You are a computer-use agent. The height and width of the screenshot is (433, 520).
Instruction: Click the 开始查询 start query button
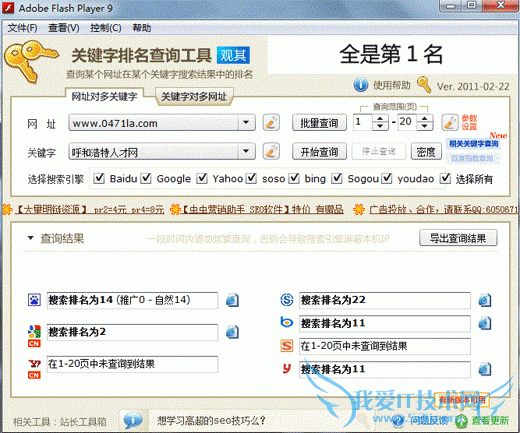click(319, 152)
